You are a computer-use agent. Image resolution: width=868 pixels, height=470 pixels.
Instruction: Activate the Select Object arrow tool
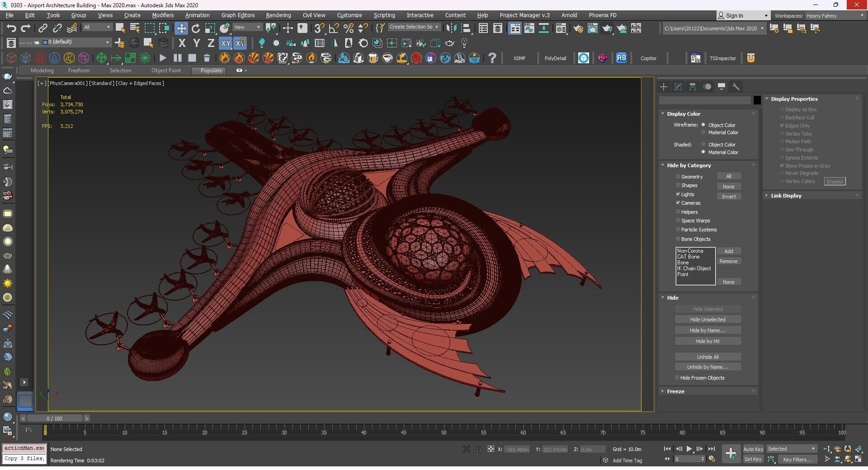[120, 28]
